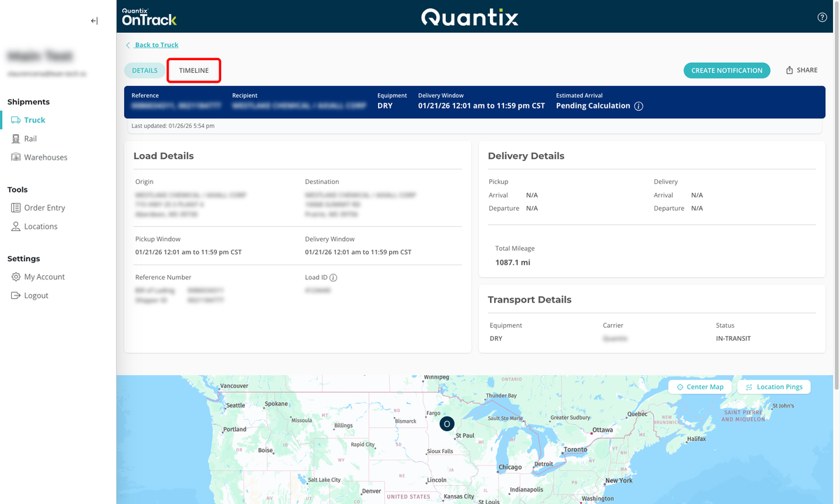Open Locations in Tools section

(41, 227)
